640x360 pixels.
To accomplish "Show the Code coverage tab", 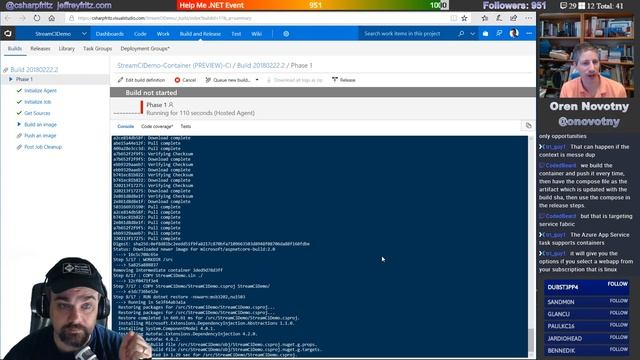I will pos(157,127).
